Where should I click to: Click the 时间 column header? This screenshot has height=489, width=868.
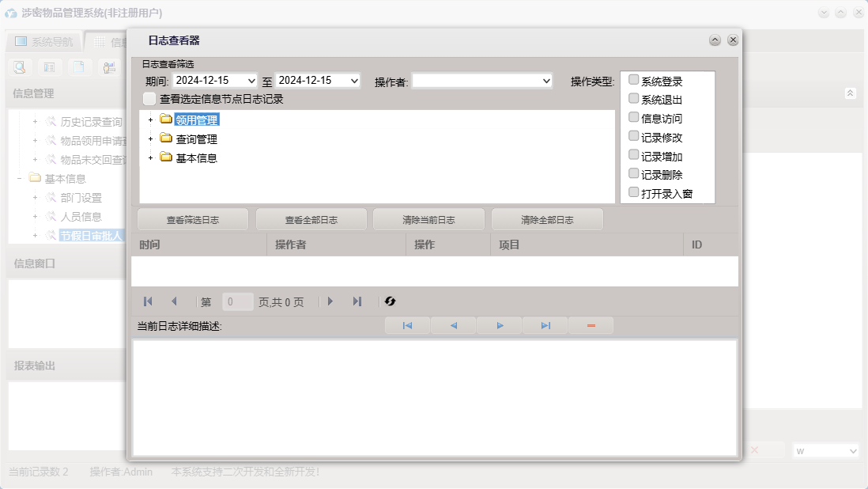pos(199,244)
